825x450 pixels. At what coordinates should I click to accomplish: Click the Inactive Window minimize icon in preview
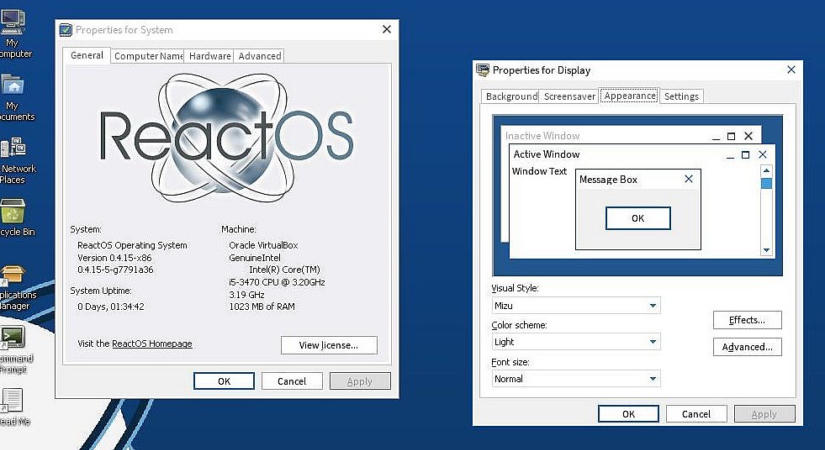pyautogui.click(x=716, y=137)
